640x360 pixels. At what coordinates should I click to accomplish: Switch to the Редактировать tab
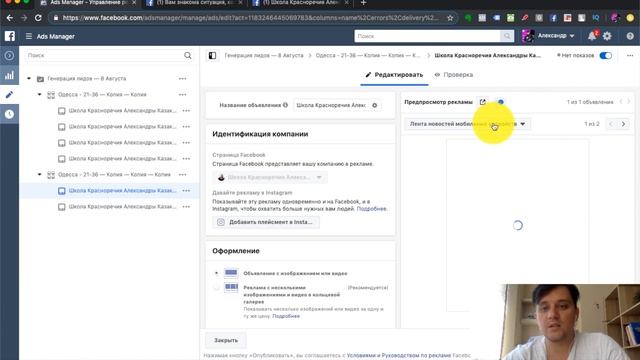click(x=394, y=75)
